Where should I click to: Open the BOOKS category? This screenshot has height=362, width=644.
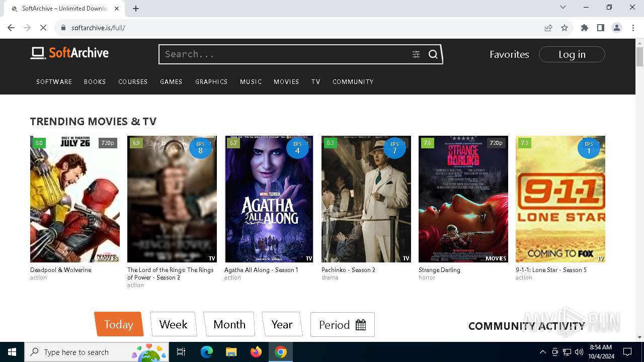(95, 81)
